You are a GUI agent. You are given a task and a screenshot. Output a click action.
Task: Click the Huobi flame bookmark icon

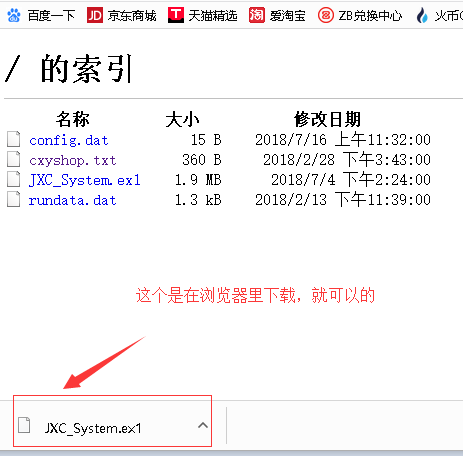pos(422,15)
